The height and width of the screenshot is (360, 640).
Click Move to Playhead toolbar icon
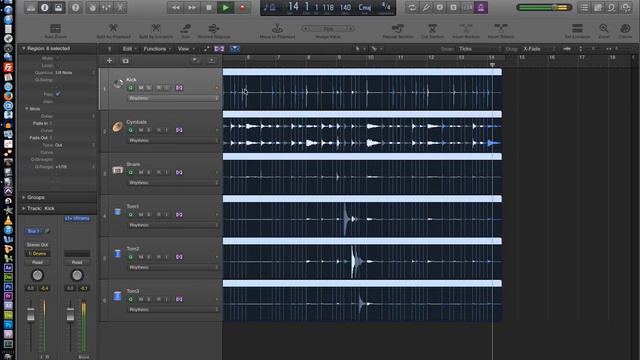coord(277,28)
